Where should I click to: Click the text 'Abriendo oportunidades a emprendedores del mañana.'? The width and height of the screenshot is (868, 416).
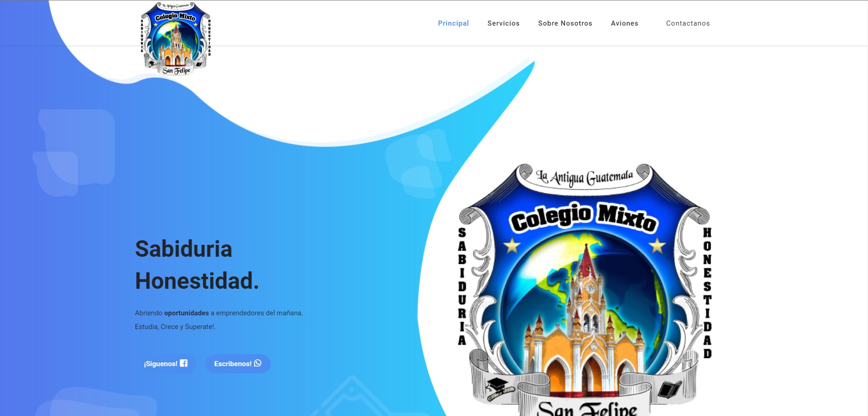pyautogui.click(x=219, y=313)
